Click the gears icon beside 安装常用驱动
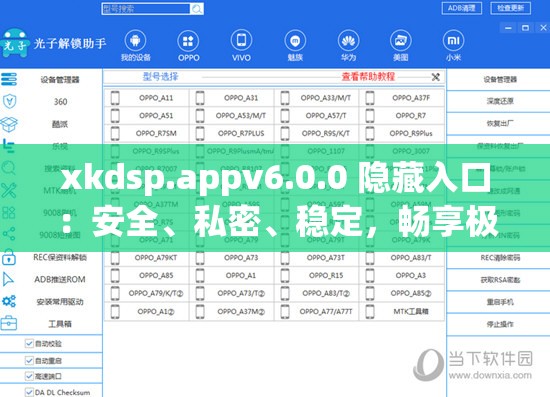 pyautogui.click(x=9, y=301)
